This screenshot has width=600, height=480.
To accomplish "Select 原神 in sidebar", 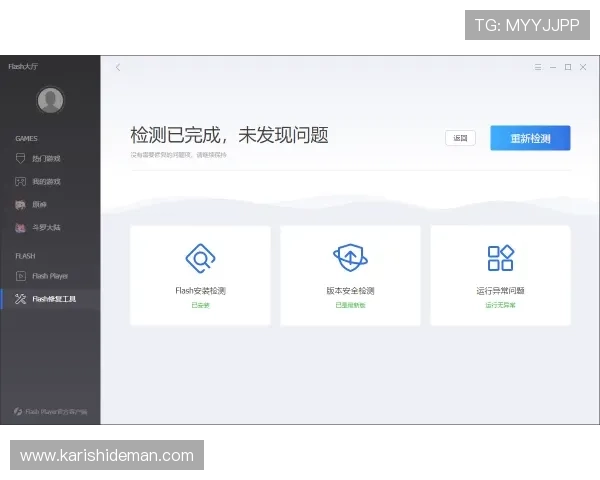I will [50, 204].
